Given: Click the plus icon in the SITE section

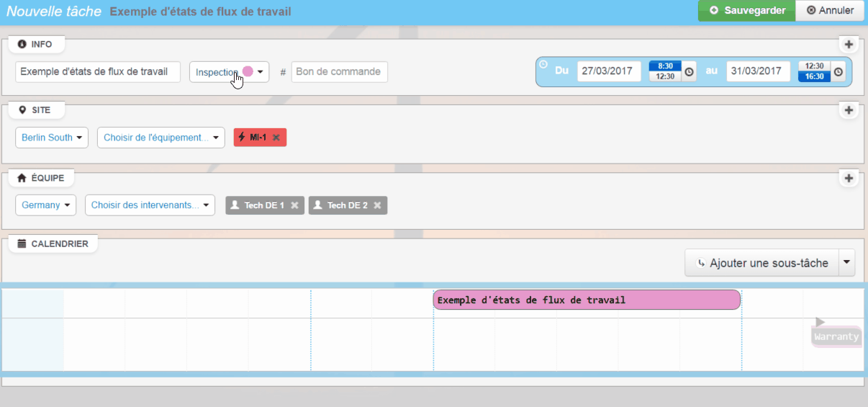Looking at the screenshot, I should click(849, 110).
